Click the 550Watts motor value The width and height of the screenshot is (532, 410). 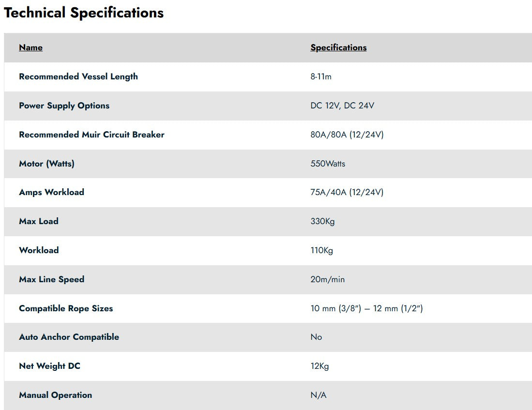pyautogui.click(x=327, y=164)
